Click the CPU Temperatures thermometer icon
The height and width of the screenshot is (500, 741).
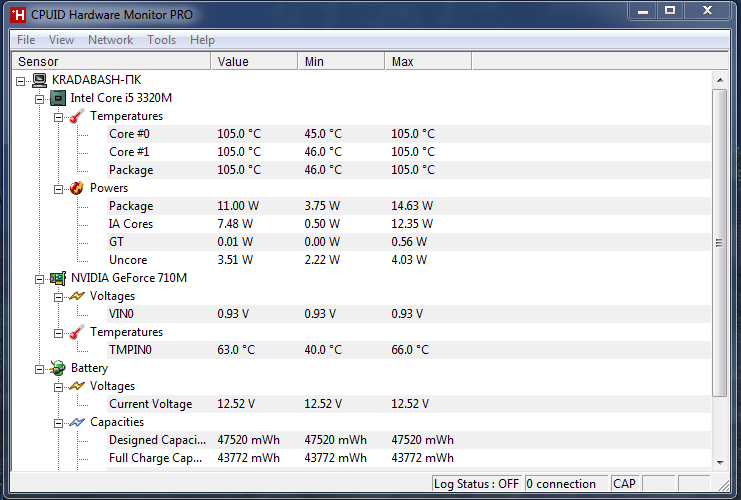77,116
